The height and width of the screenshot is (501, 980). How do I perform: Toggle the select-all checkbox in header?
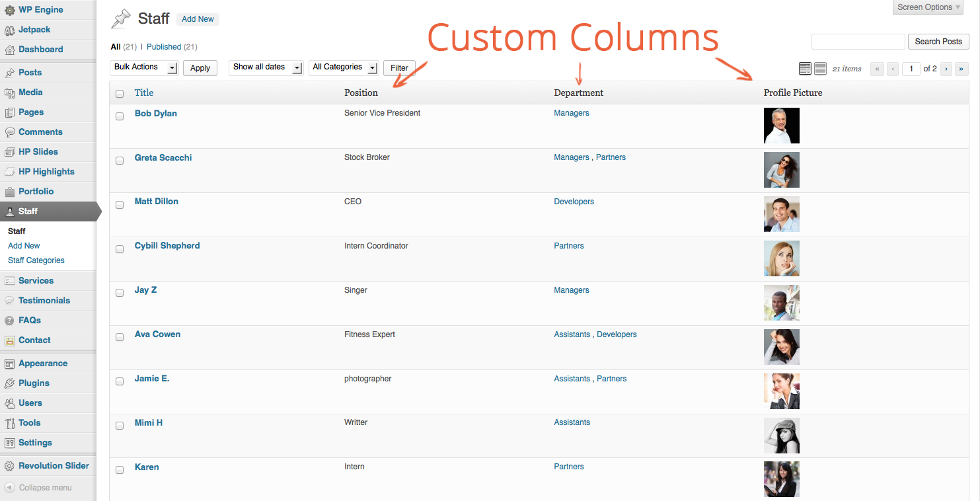120,94
